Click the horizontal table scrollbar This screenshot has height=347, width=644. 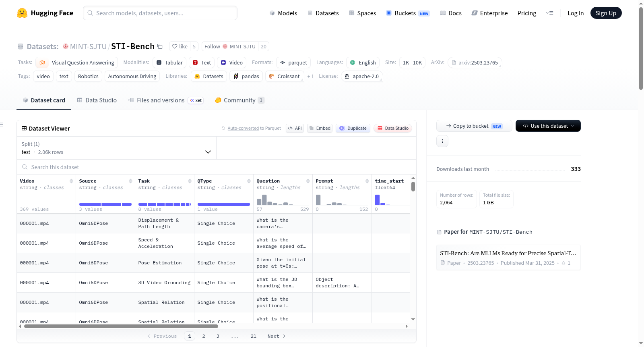[121, 326]
